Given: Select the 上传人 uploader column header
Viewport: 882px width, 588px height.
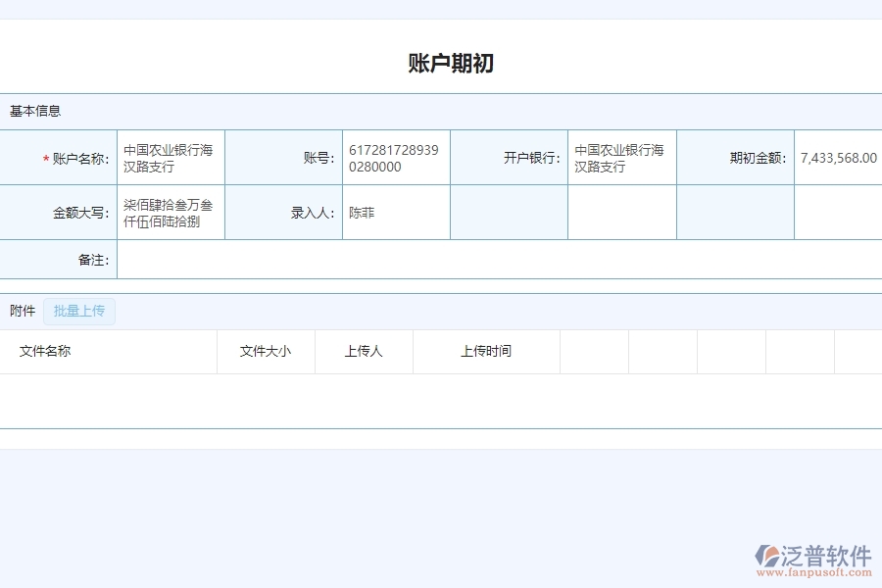Looking at the screenshot, I should point(363,351).
